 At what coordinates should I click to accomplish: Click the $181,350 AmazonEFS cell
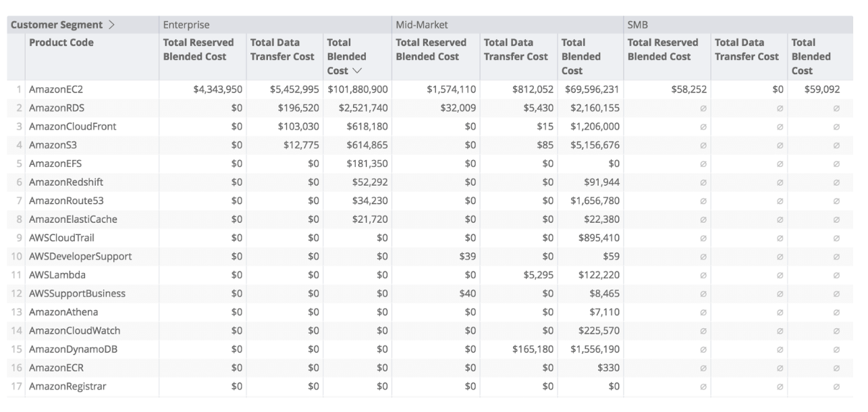367,163
